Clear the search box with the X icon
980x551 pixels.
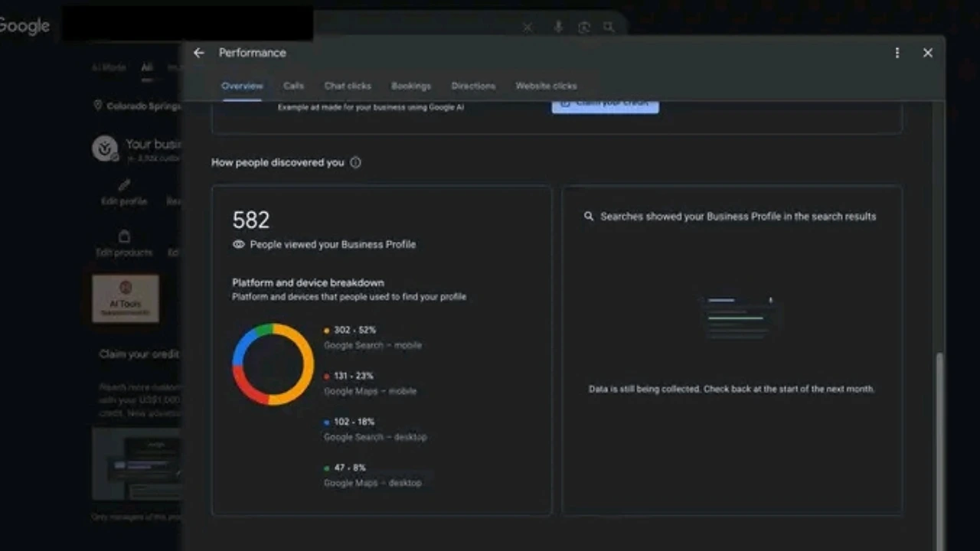528,28
